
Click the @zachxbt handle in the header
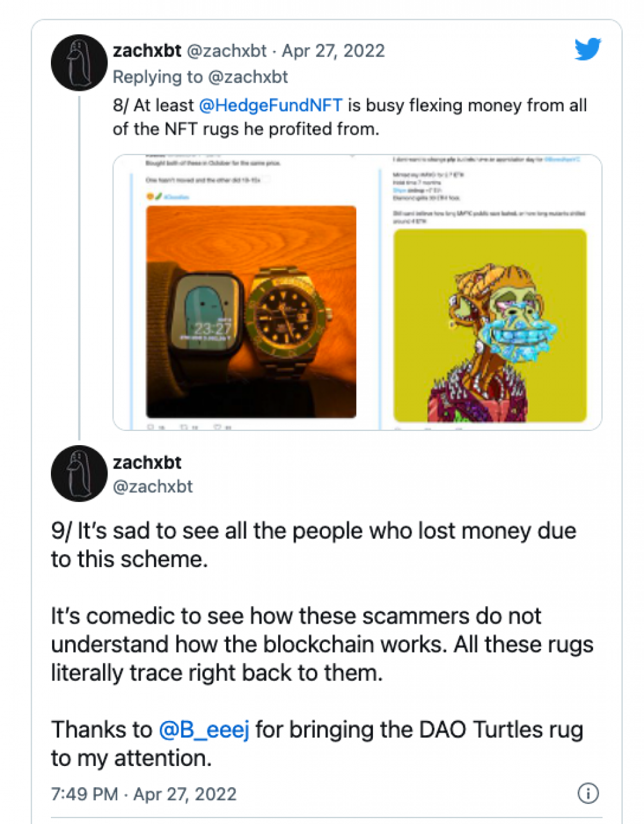pos(227,51)
